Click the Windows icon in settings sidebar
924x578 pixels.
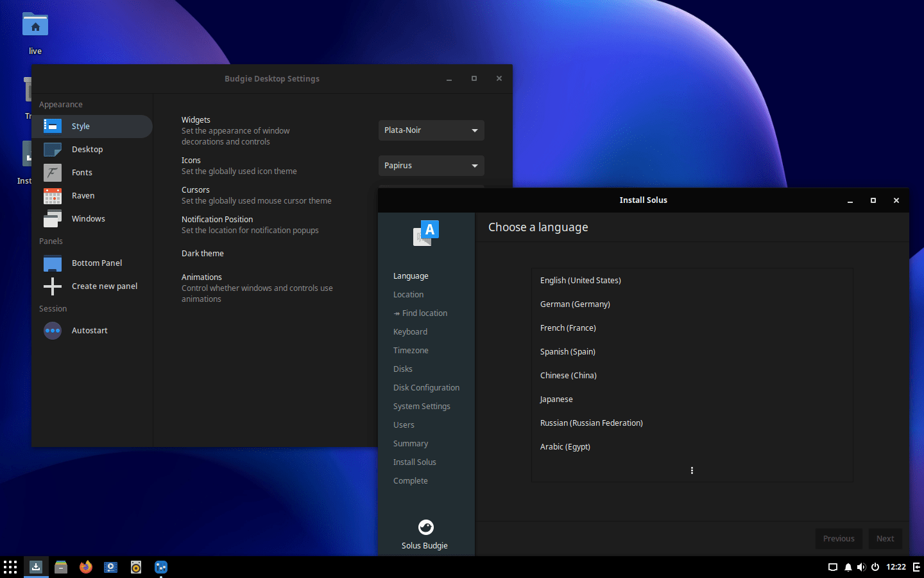(53, 219)
